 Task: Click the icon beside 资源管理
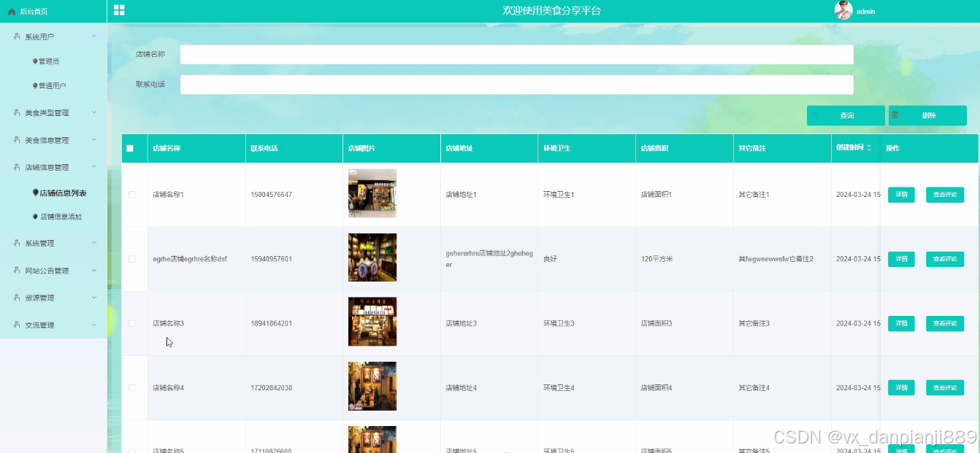coord(17,297)
